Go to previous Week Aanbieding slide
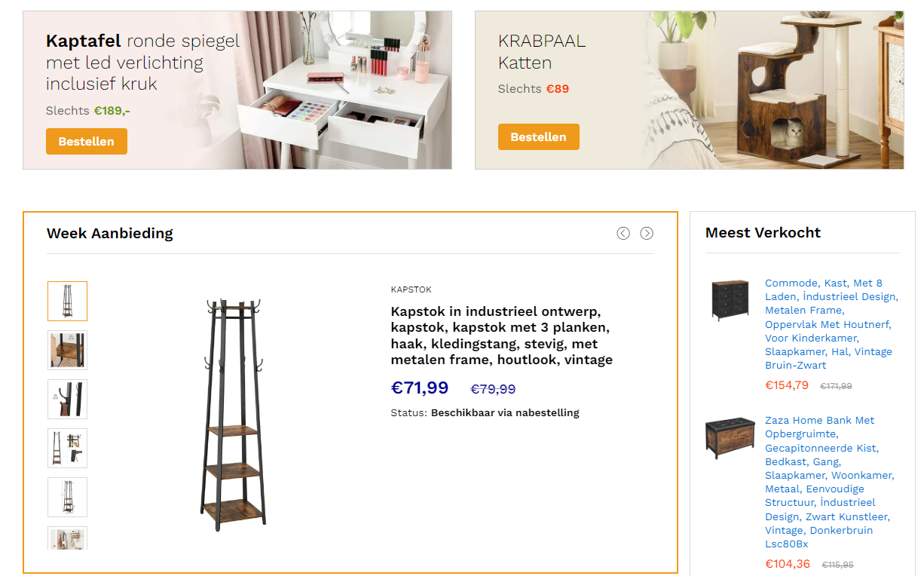Image resolution: width=924 pixels, height=576 pixels. [623, 233]
